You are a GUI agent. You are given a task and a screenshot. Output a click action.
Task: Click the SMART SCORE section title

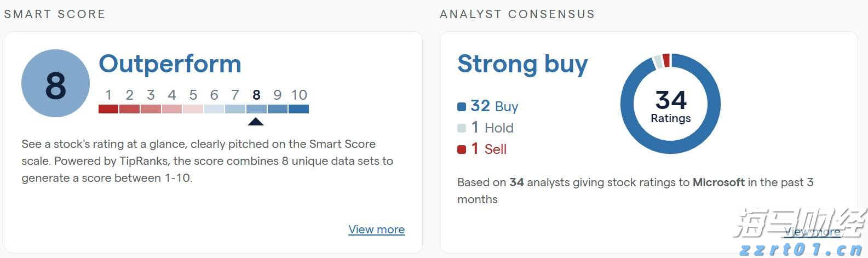click(x=55, y=14)
